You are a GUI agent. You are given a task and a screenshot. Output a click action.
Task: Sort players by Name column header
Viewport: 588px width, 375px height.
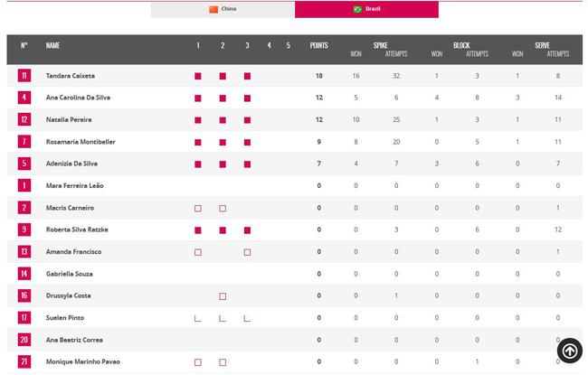[52, 45]
